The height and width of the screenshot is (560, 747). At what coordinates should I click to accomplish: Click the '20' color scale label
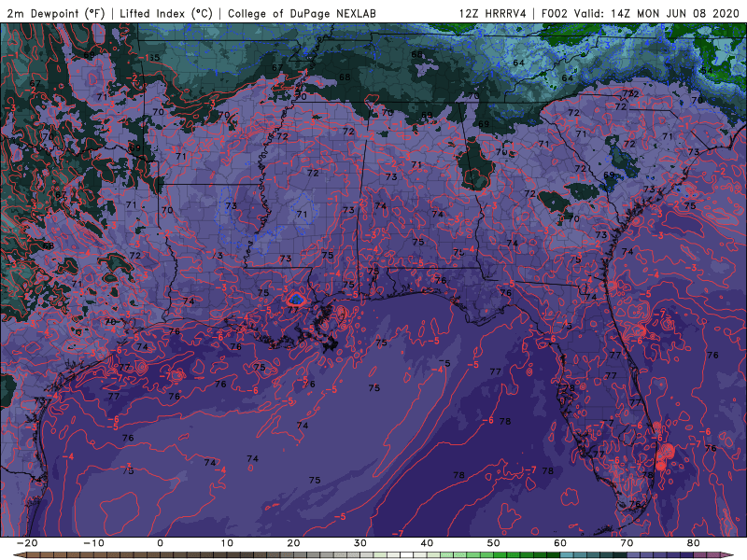click(x=293, y=543)
